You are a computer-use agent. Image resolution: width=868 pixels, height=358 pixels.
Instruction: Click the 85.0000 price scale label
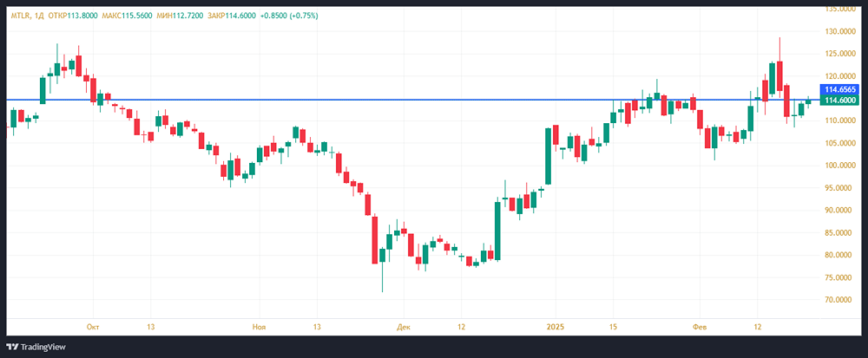click(x=841, y=232)
